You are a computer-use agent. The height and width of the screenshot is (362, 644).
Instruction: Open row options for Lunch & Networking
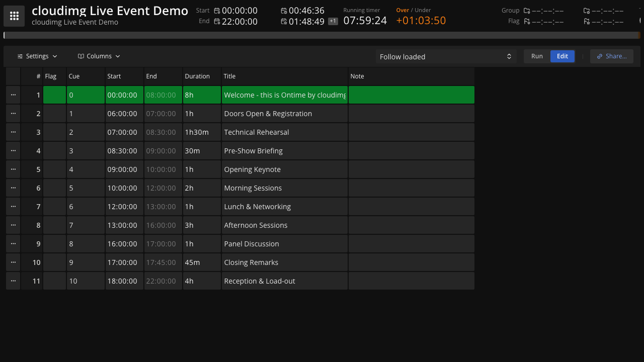[x=13, y=207]
